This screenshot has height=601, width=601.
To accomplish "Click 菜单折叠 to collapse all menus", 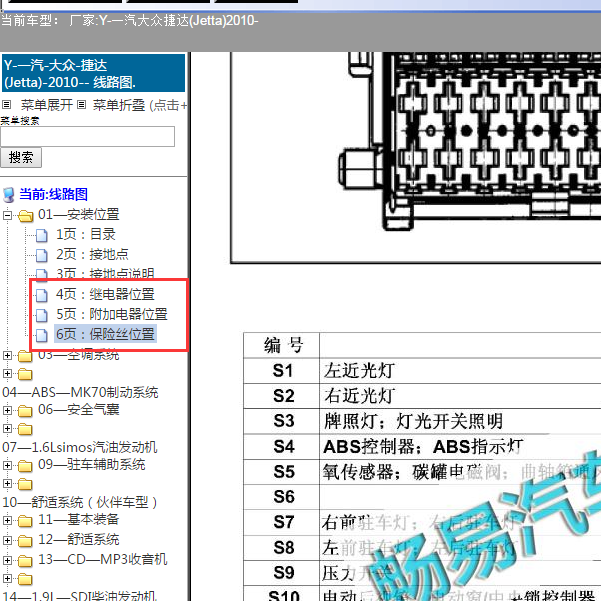I will click(119, 105).
